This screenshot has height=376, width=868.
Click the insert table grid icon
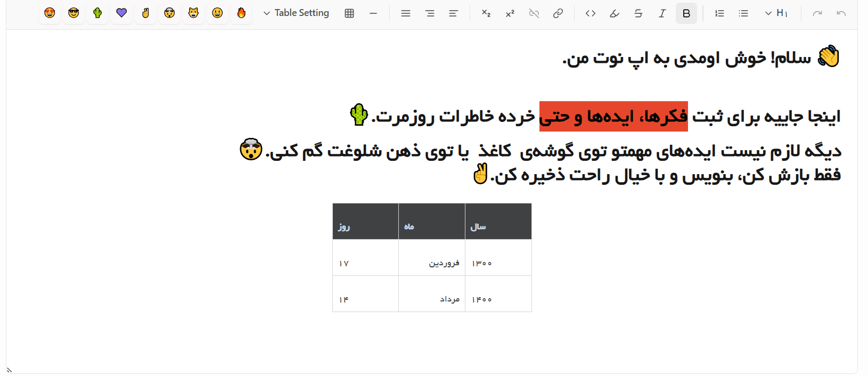click(349, 13)
